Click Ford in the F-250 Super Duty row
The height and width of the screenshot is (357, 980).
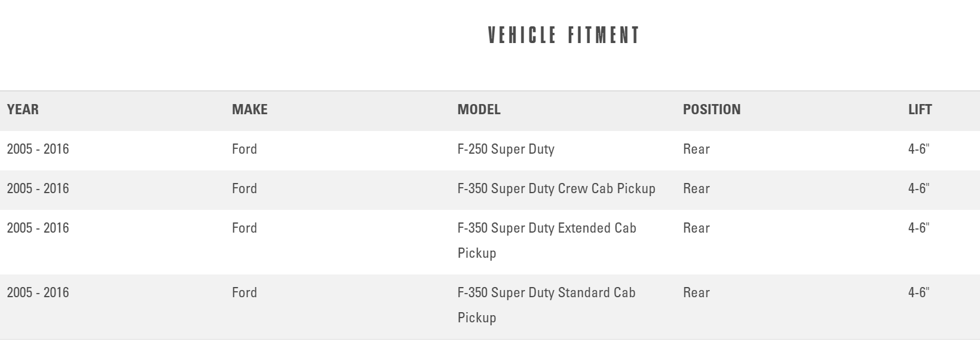[x=244, y=149]
